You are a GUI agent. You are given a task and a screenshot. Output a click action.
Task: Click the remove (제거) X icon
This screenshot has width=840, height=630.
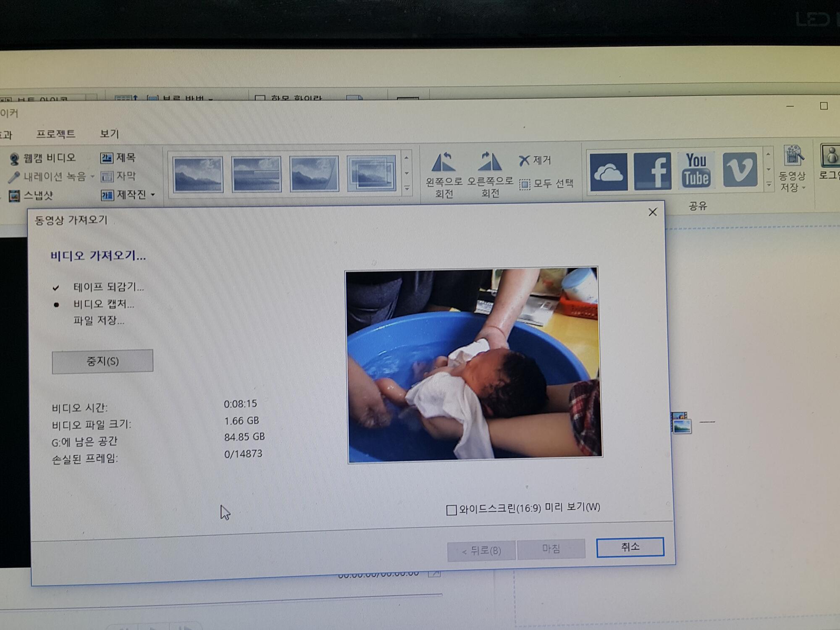click(524, 160)
